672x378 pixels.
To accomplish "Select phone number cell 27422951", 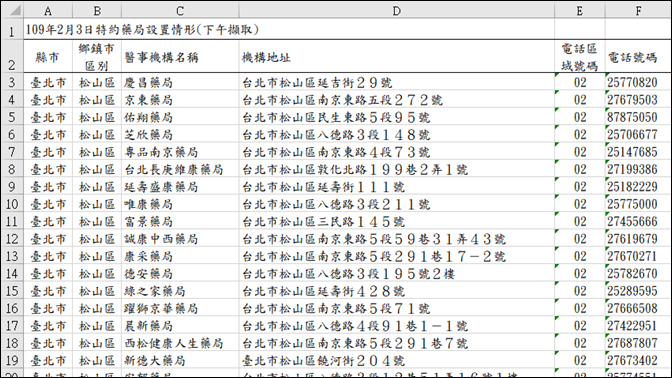I will click(x=638, y=326).
